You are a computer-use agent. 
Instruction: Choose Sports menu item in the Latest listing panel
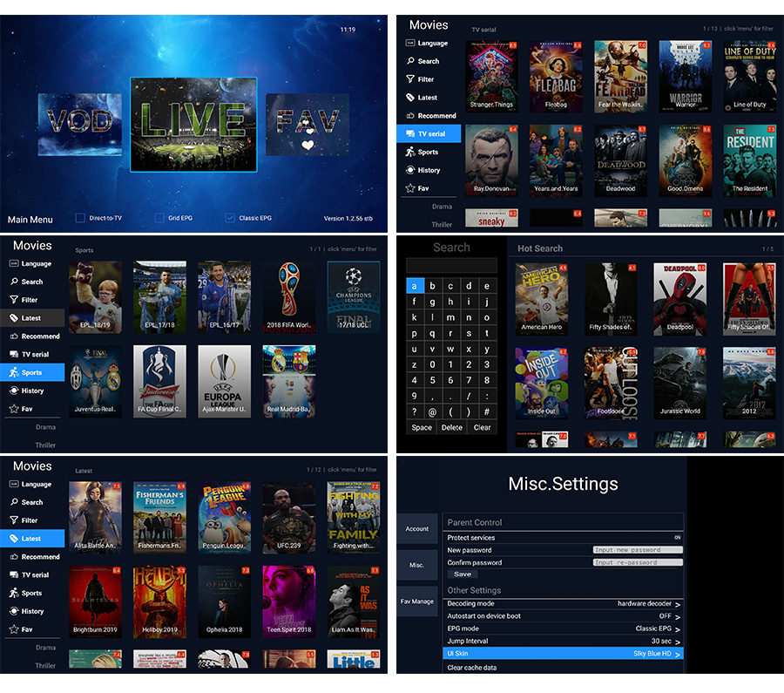[32, 593]
